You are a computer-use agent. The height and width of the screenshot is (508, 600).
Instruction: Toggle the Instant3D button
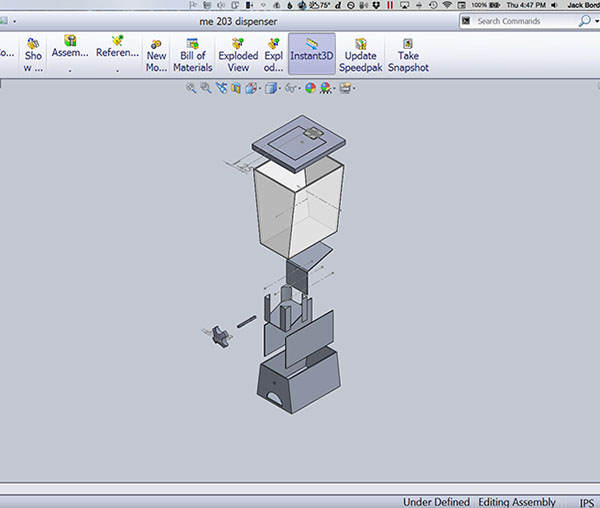point(312,55)
